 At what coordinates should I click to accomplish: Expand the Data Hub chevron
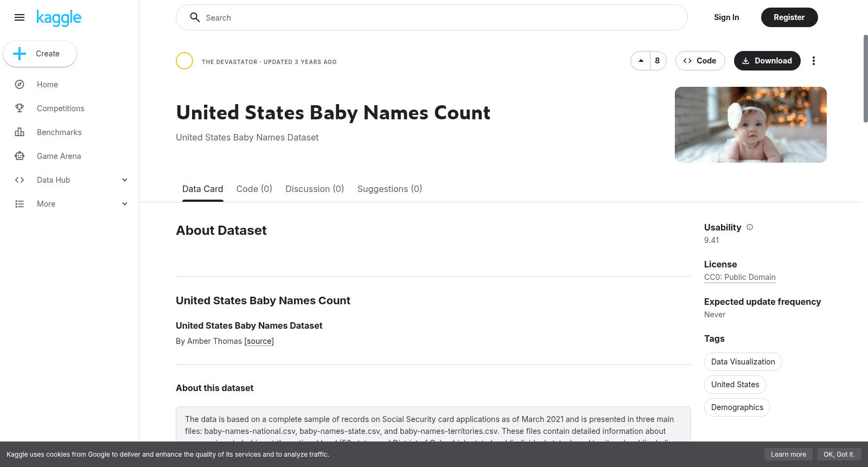pyautogui.click(x=125, y=180)
